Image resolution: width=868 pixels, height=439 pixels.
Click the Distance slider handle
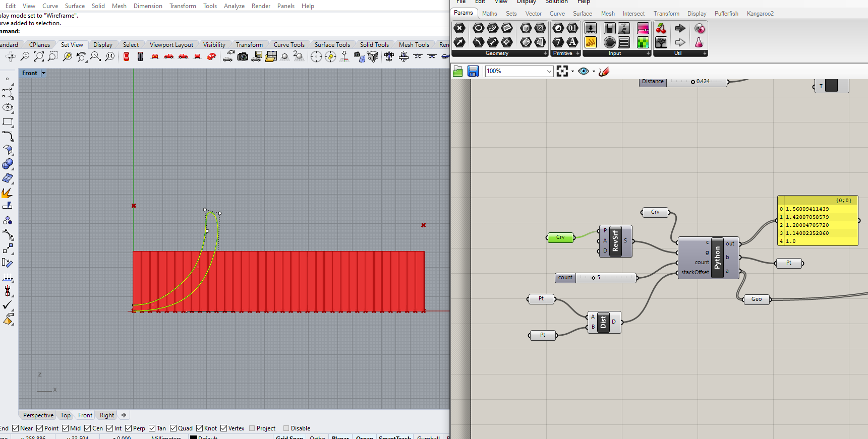point(693,82)
